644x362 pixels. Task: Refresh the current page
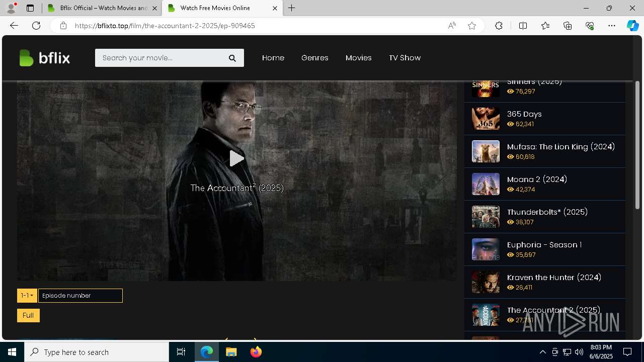pyautogui.click(x=36, y=26)
